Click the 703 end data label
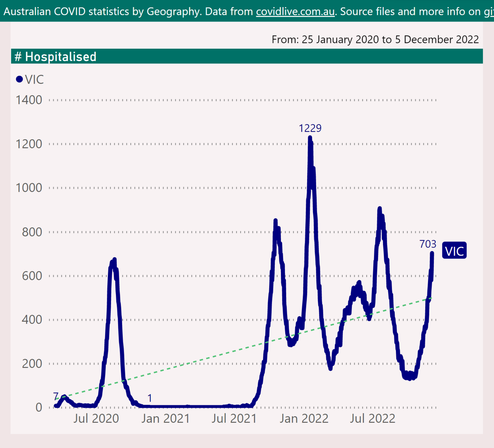This screenshot has height=448, width=494. coord(428,244)
